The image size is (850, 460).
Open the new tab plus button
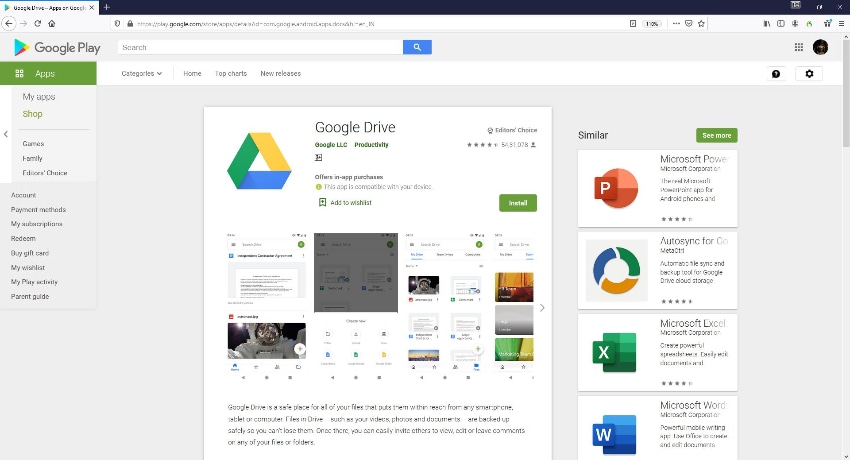pos(107,7)
